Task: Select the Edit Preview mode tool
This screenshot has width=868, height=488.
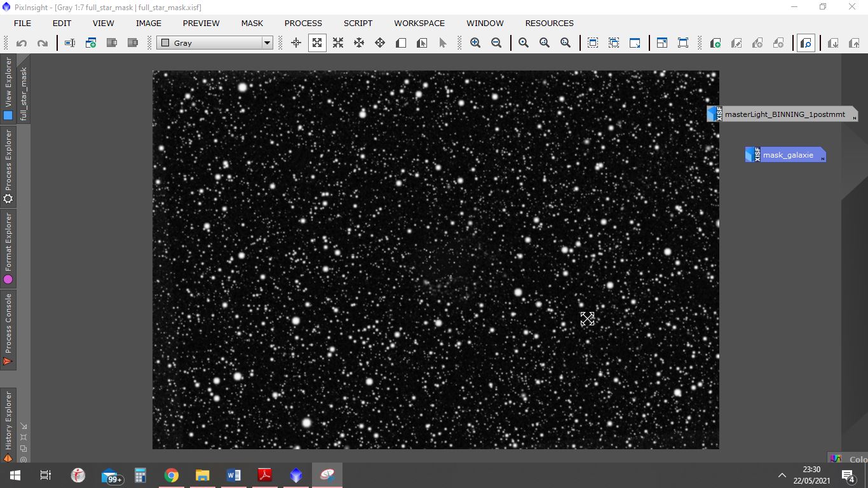Action: tap(422, 43)
